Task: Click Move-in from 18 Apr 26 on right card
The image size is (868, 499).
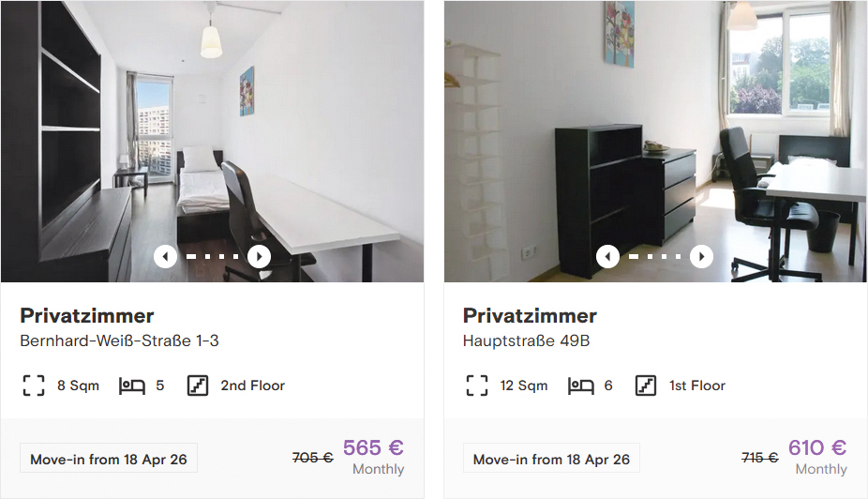Action: click(x=551, y=458)
